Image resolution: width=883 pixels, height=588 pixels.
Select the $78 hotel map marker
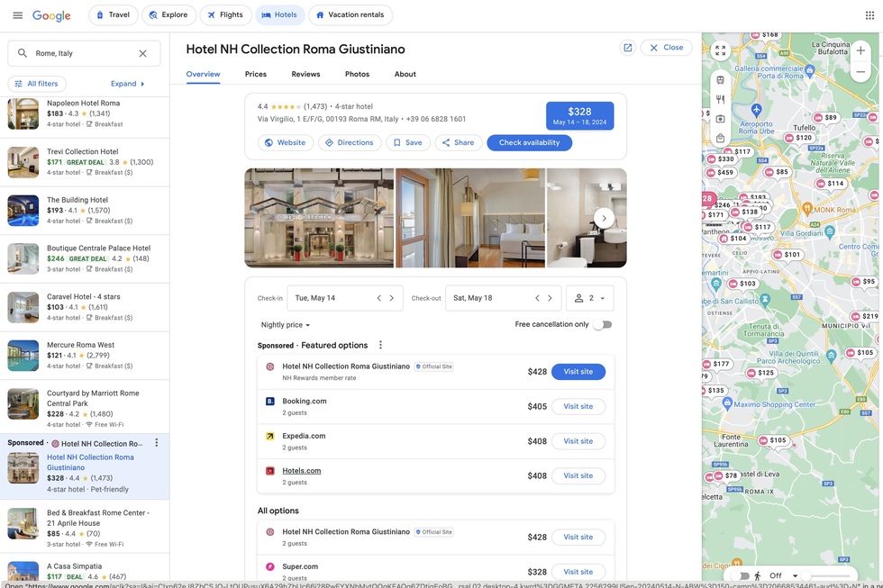tap(725, 475)
